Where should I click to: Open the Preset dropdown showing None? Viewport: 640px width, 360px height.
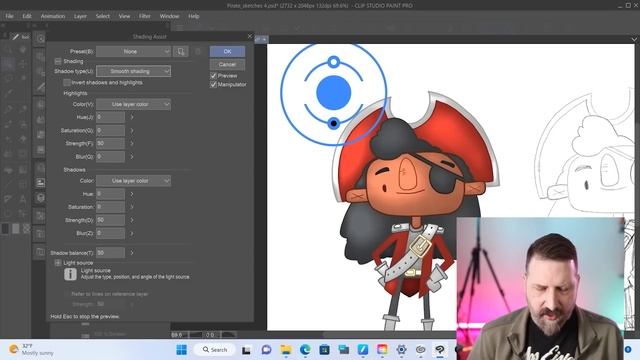pos(133,51)
